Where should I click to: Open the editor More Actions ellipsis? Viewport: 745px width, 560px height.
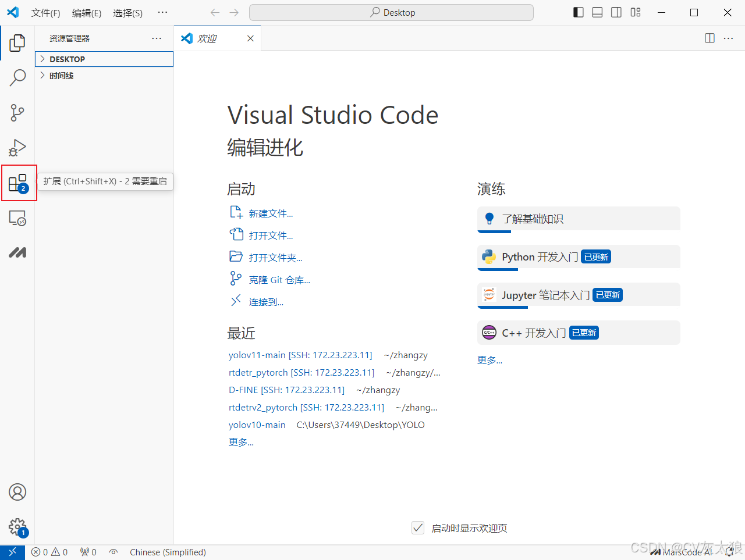pos(728,38)
